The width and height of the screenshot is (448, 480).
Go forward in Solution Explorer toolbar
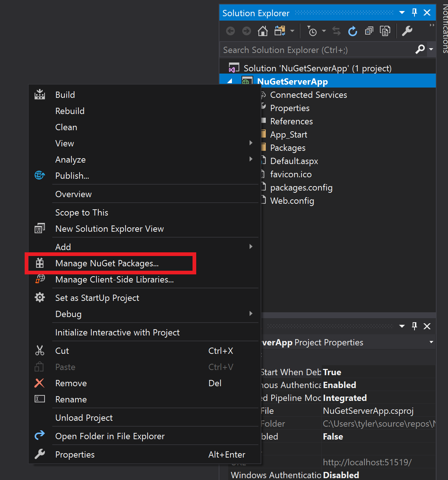pos(247,31)
